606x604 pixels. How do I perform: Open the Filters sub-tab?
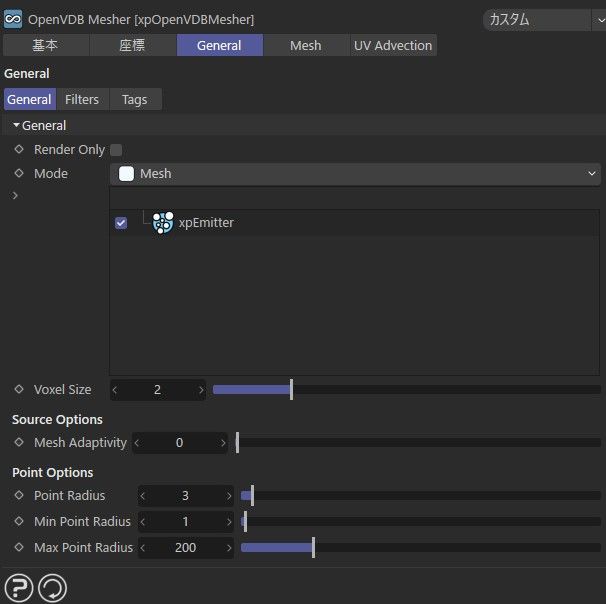tap(82, 99)
